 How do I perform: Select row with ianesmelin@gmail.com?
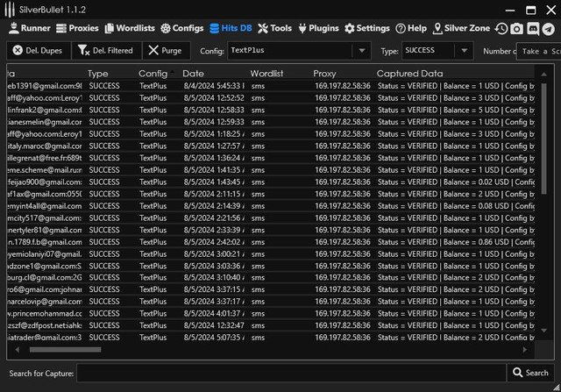[x=271, y=122]
